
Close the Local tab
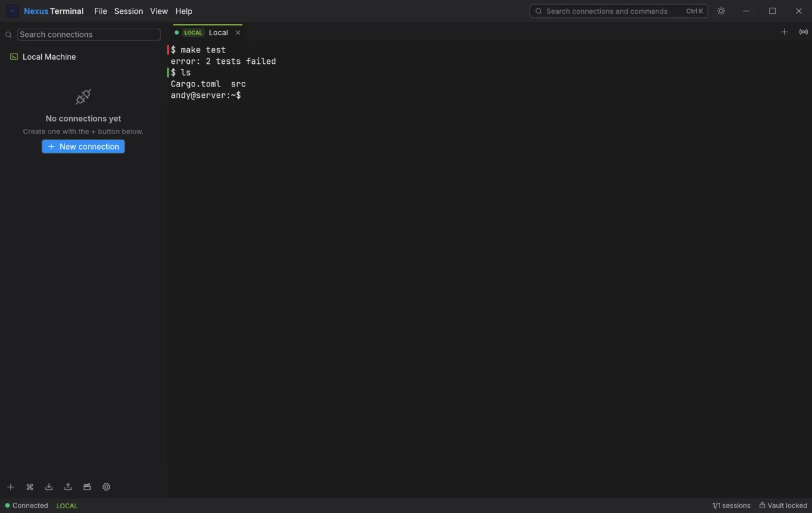coord(238,33)
